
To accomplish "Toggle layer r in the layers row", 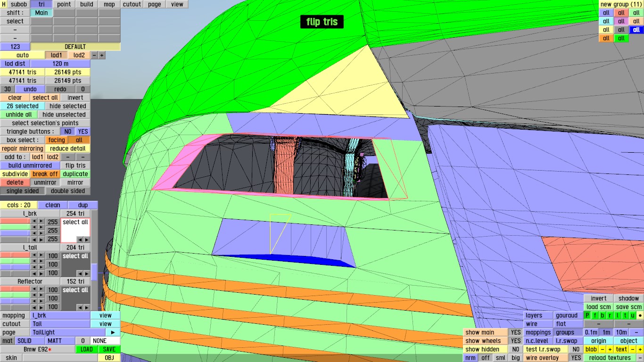I will [610, 315].
